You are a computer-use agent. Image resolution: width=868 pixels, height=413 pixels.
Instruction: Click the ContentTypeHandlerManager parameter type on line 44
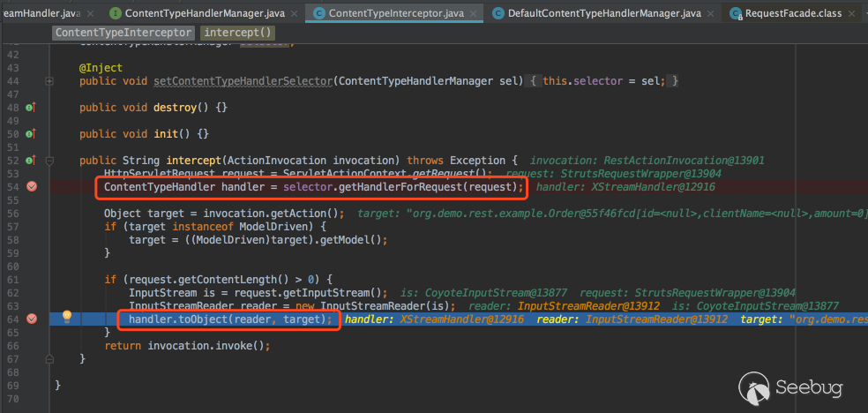415,81
